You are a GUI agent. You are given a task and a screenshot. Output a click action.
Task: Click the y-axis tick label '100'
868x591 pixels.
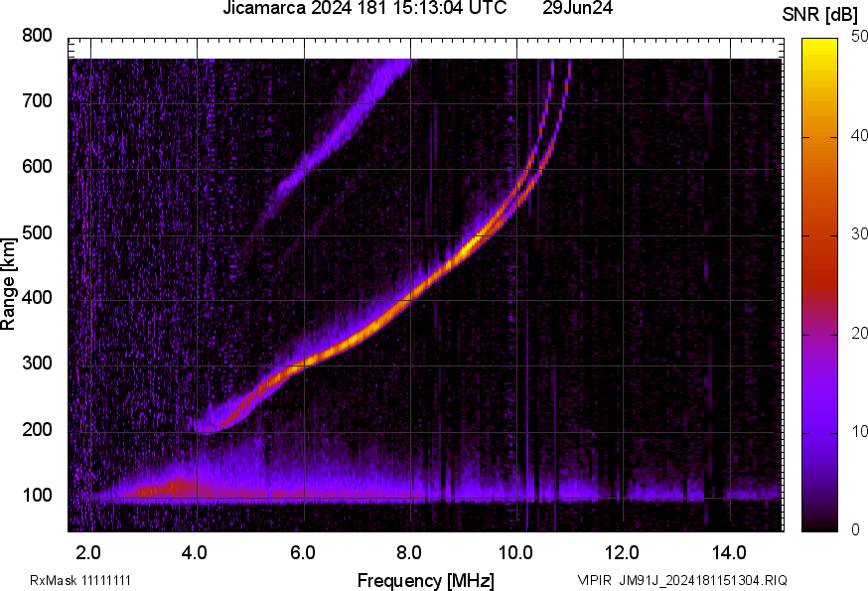[37, 496]
